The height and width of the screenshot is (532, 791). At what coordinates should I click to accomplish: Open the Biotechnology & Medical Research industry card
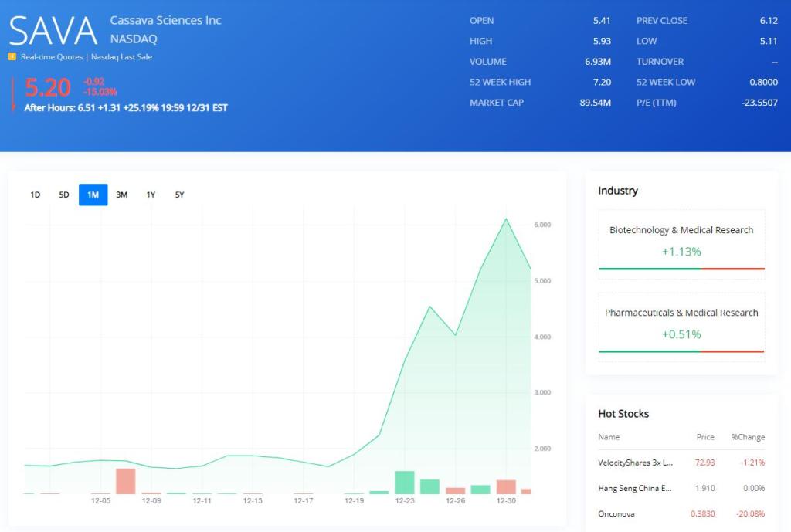point(681,241)
